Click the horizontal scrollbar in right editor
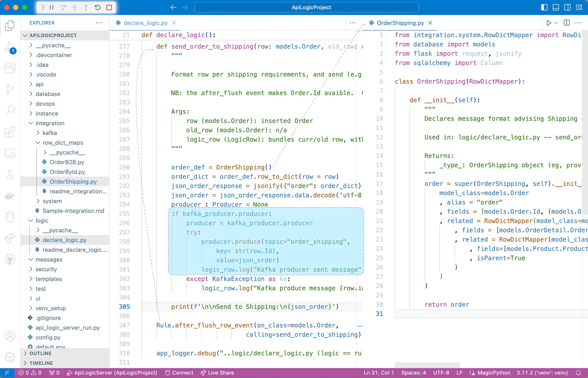588x378 pixels. tap(427, 365)
